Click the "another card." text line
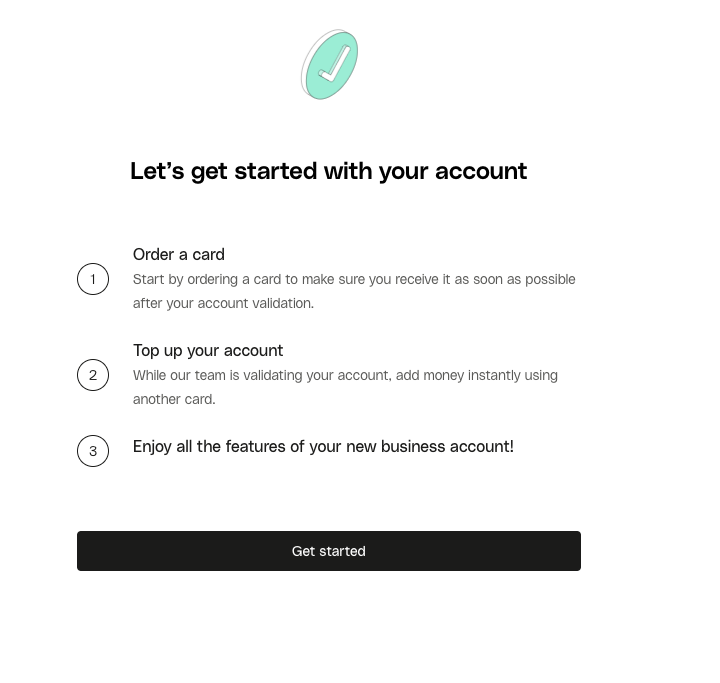The width and height of the screenshot is (720, 683). click(x=174, y=400)
